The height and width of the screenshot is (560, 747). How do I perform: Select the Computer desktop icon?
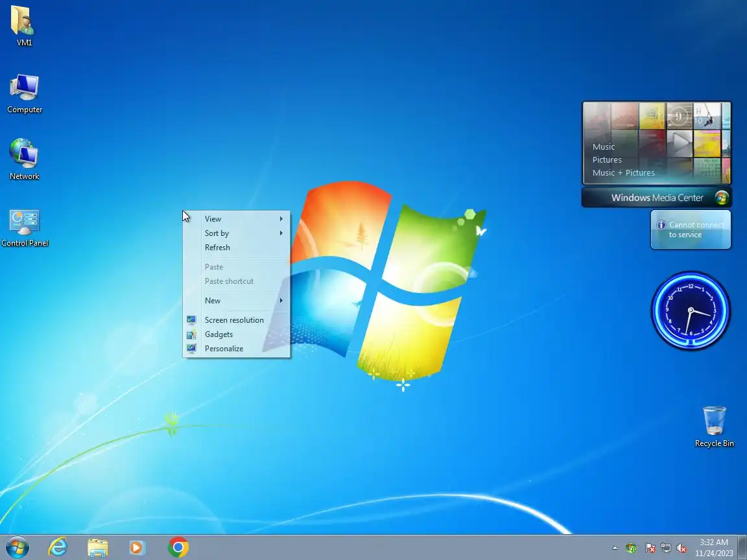point(24,93)
